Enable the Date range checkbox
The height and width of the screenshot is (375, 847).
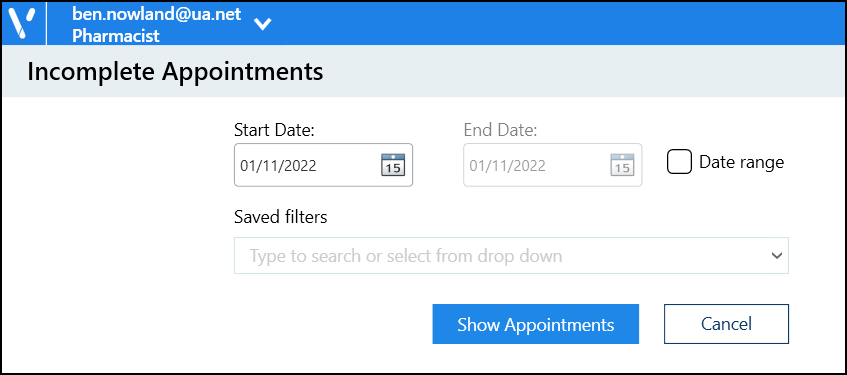click(x=679, y=162)
